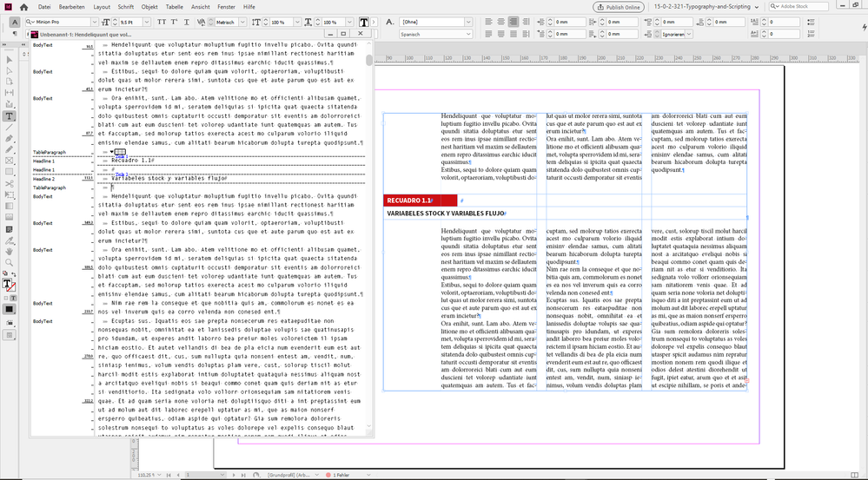The height and width of the screenshot is (480, 868).
Task: Expand the Spanisch language dropdown
Action: [x=467, y=35]
